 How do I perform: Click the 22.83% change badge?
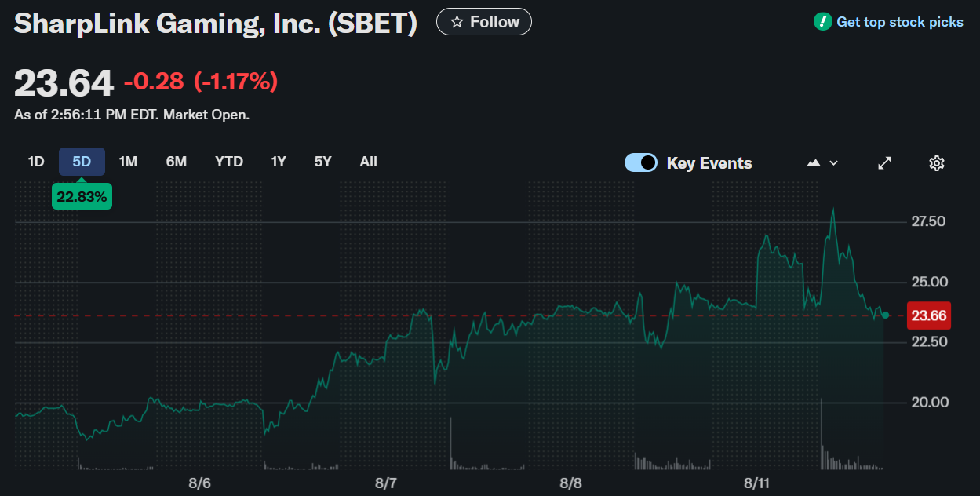(82, 197)
